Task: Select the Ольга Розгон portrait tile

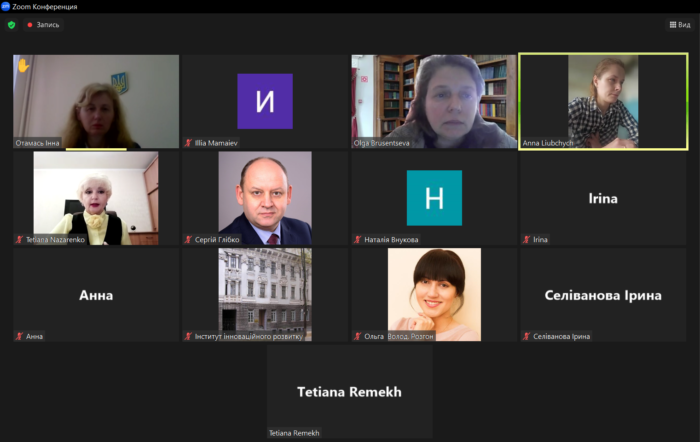Action: 434,295
